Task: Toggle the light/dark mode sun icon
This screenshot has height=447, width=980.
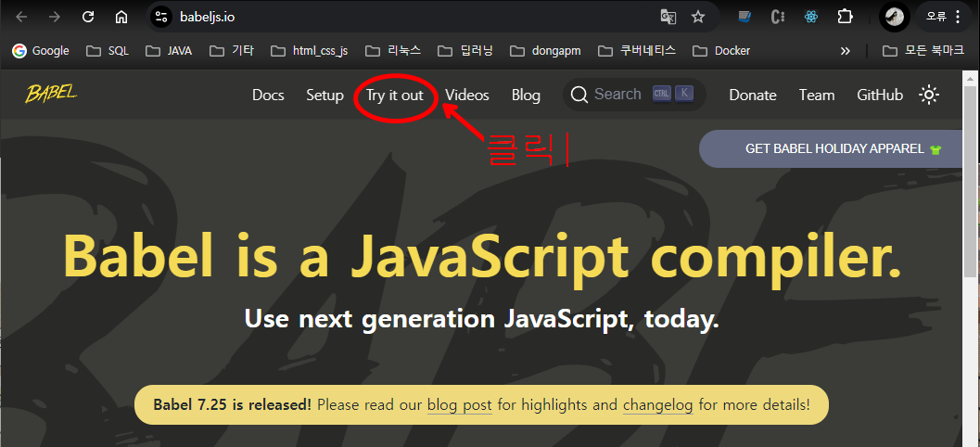Action: click(929, 95)
